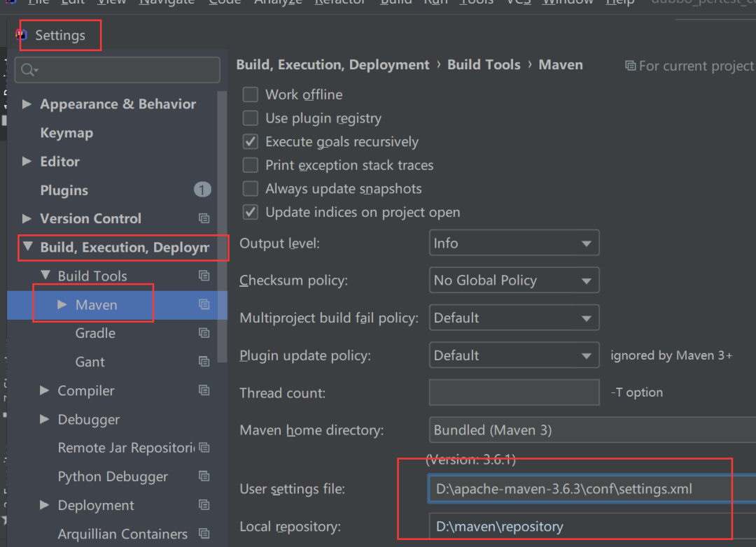Click the For current project icon in header
This screenshot has width=756, height=547.
(x=630, y=66)
